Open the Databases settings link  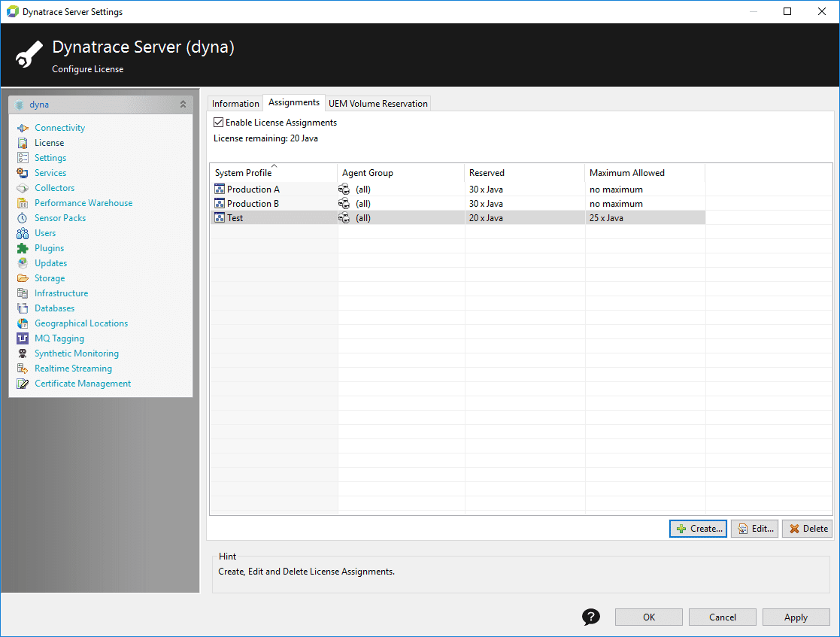(x=55, y=308)
